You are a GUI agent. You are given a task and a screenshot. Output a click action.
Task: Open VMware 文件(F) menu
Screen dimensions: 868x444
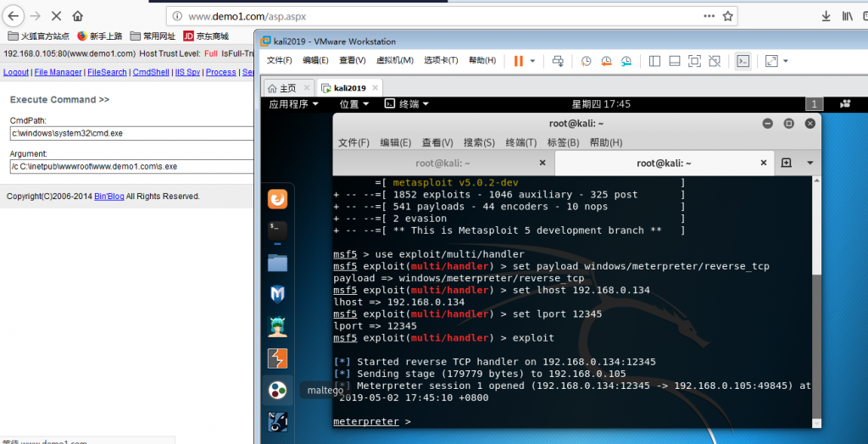click(279, 60)
